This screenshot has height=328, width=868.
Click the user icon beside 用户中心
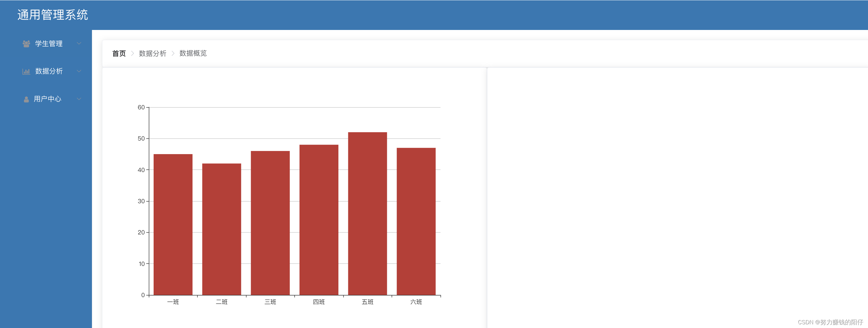[x=26, y=99]
